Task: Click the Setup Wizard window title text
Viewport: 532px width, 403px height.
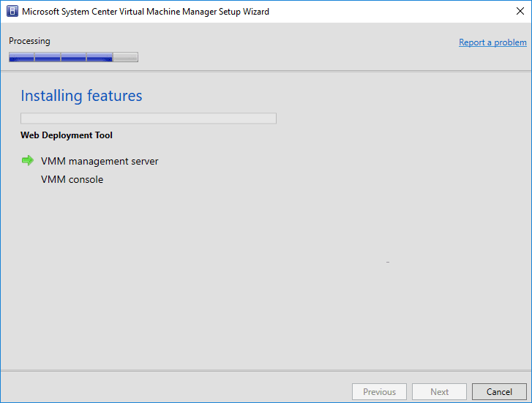Action: click(146, 12)
